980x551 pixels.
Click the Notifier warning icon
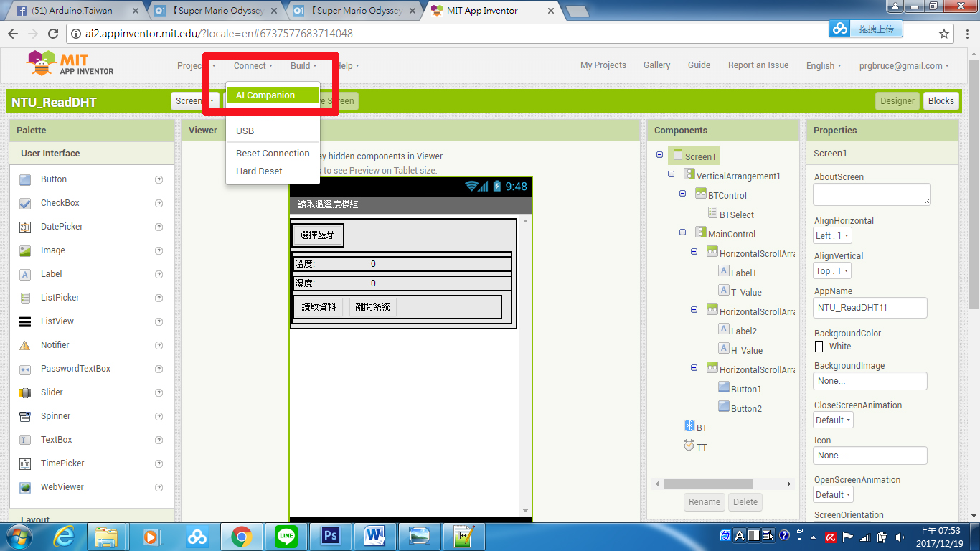point(25,345)
